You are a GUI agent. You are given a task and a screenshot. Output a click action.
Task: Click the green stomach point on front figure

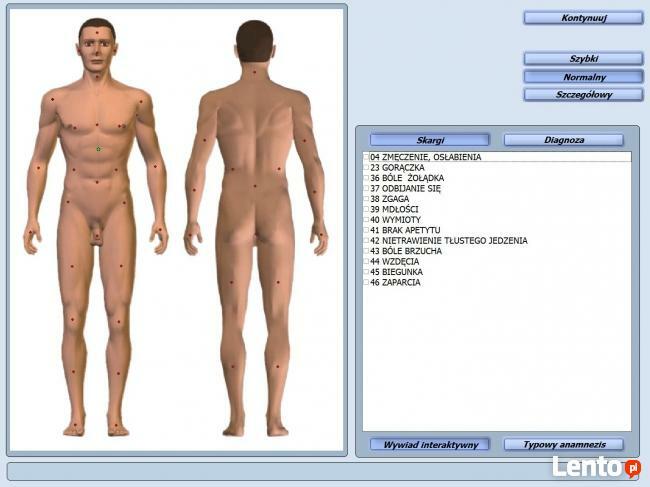pyautogui.click(x=98, y=149)
